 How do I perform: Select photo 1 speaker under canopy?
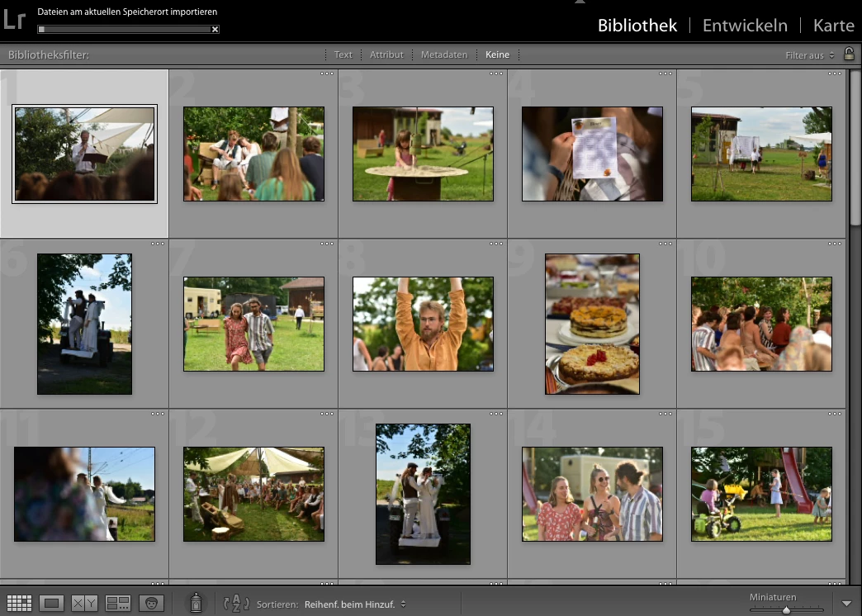coord(85,154)
